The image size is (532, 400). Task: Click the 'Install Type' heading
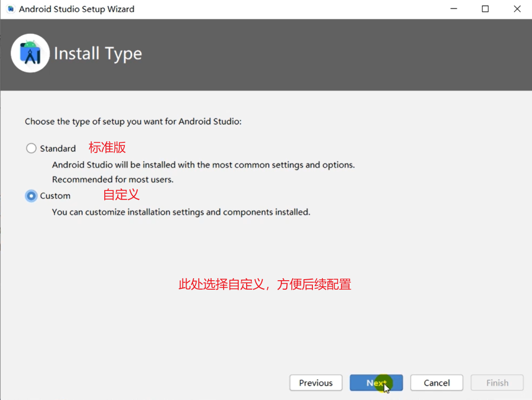[98, 54]
